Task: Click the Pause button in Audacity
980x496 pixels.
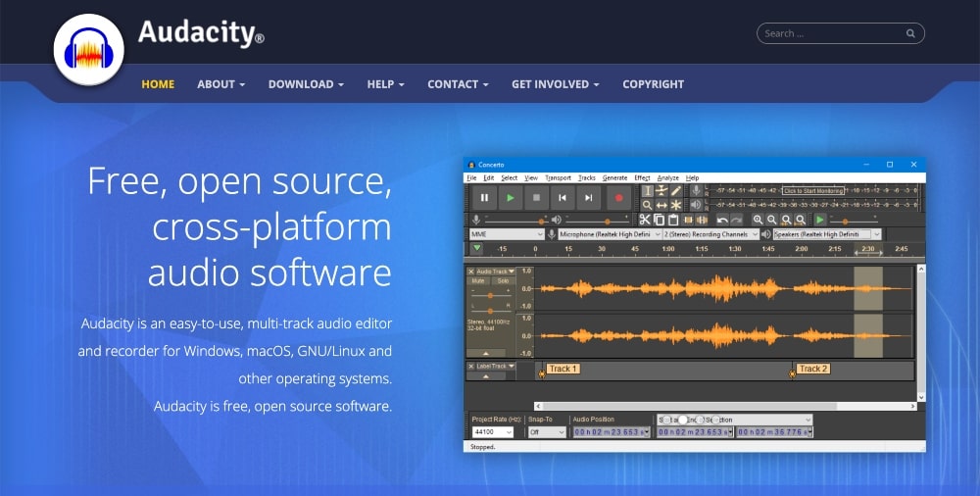Action: [484, 198]
